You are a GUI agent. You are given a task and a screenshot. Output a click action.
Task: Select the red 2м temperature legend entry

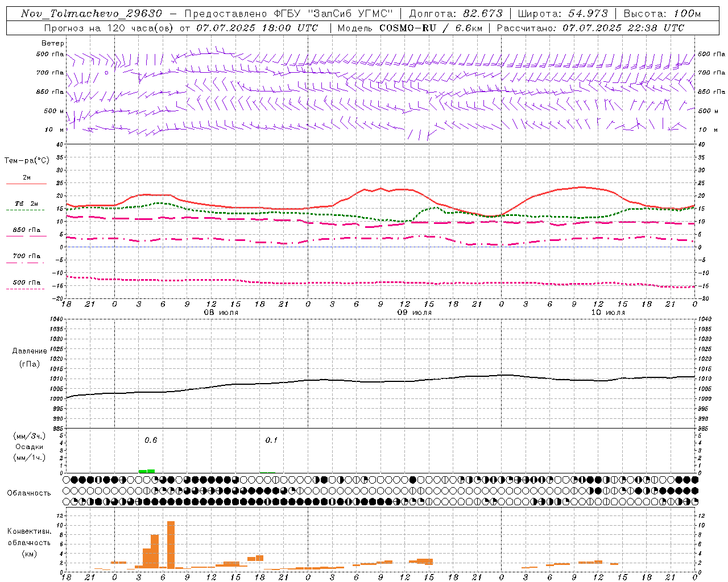coord(26,180)
